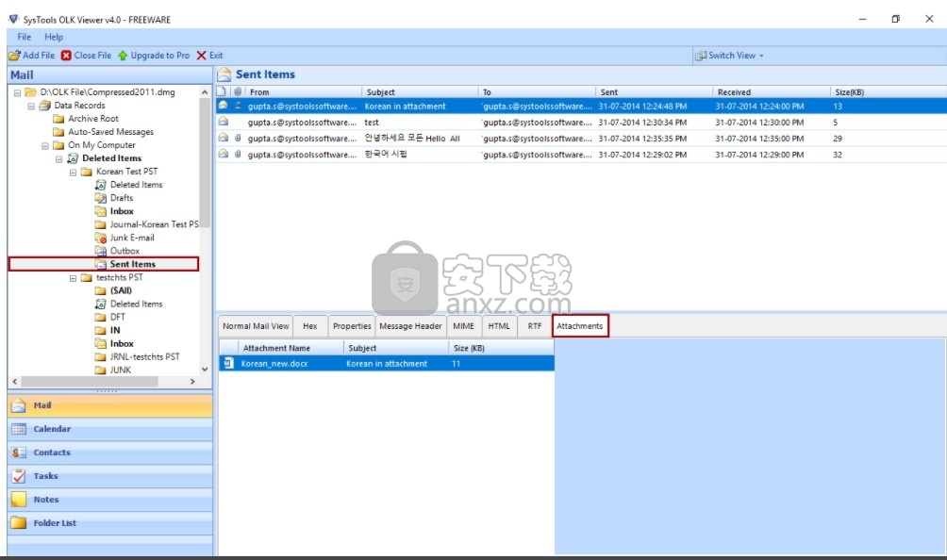947x560 pixels.
Task: Open the Switch View dropdown
Action: click(729, 56)
